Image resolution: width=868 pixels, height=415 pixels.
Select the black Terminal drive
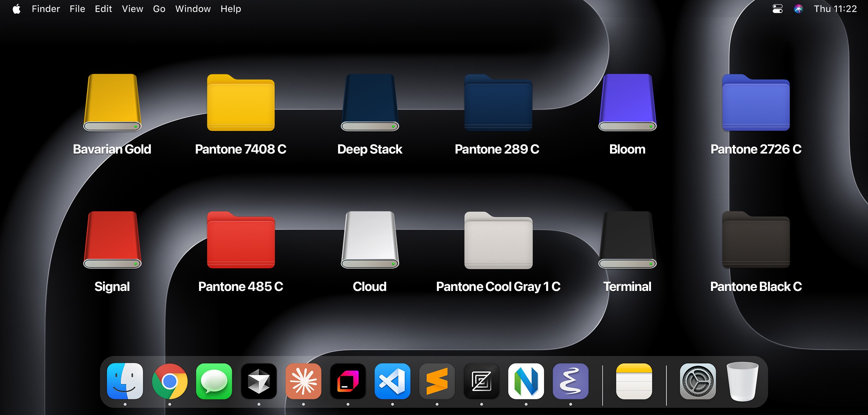pos(627,240)
